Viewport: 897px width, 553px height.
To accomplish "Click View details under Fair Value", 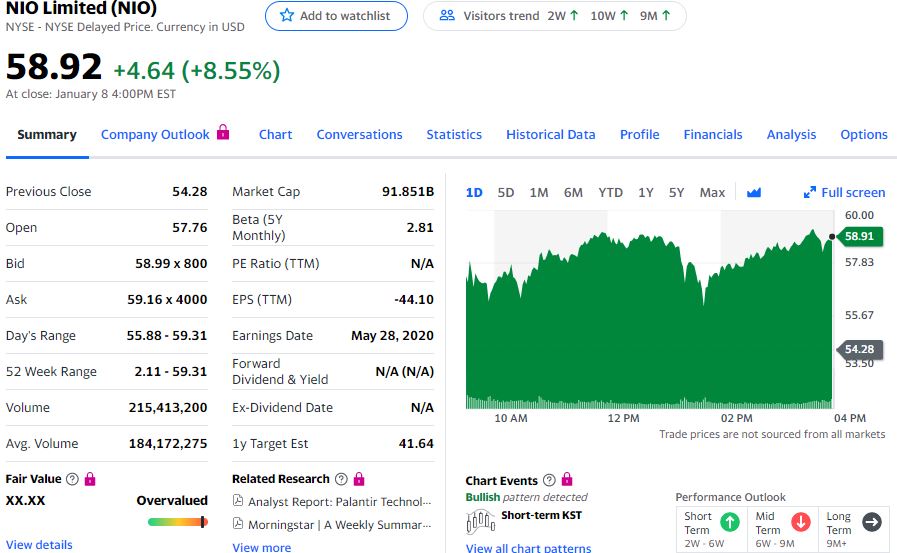I will [x=39, y=544].
